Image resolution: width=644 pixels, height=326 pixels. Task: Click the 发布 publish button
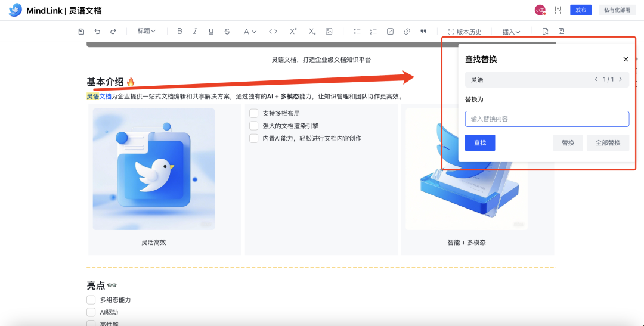coord(581,10)
